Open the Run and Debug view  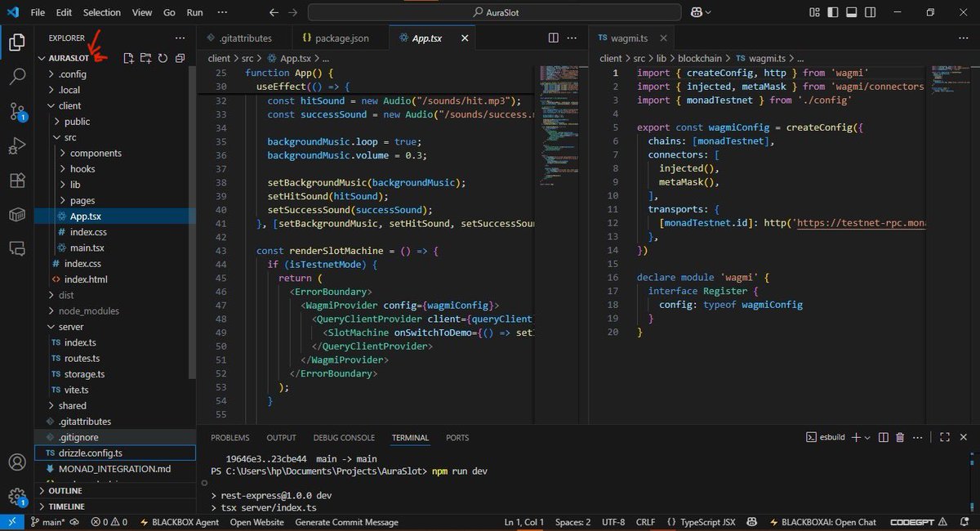(x=17, y=147)
